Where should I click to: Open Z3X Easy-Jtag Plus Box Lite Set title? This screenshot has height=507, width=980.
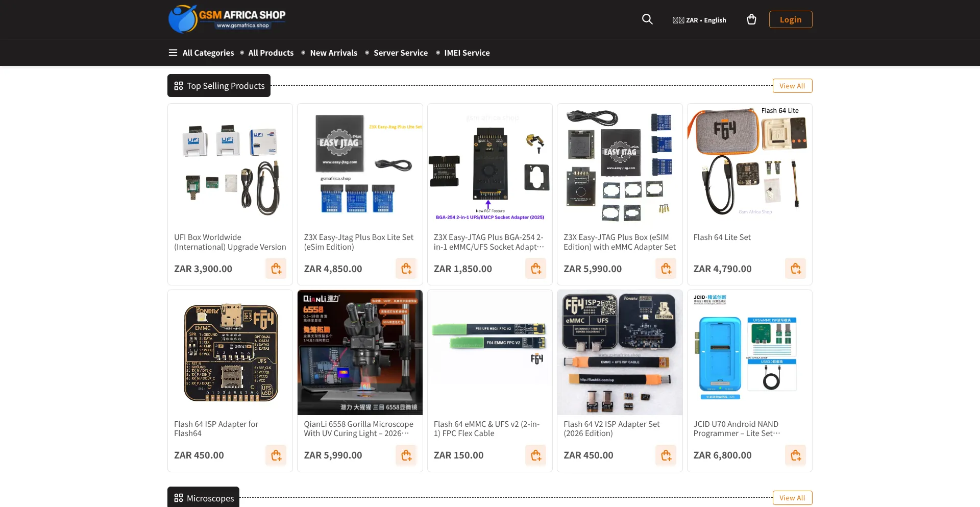(359, 242)
